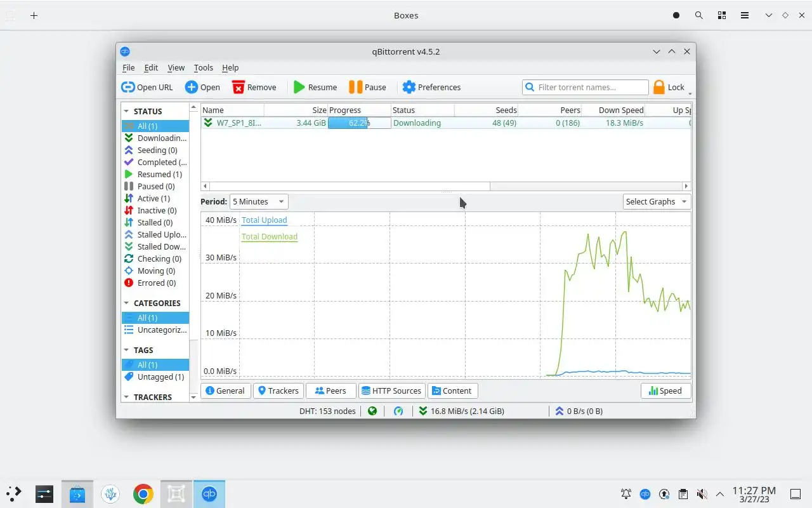
Task: Open the Edit menu
Action: point(151,67)
